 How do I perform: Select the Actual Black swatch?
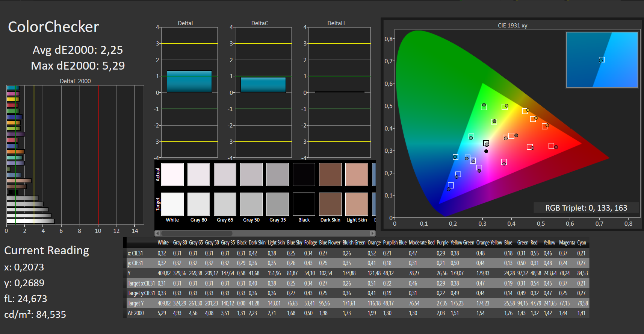[x=304, y=175]
